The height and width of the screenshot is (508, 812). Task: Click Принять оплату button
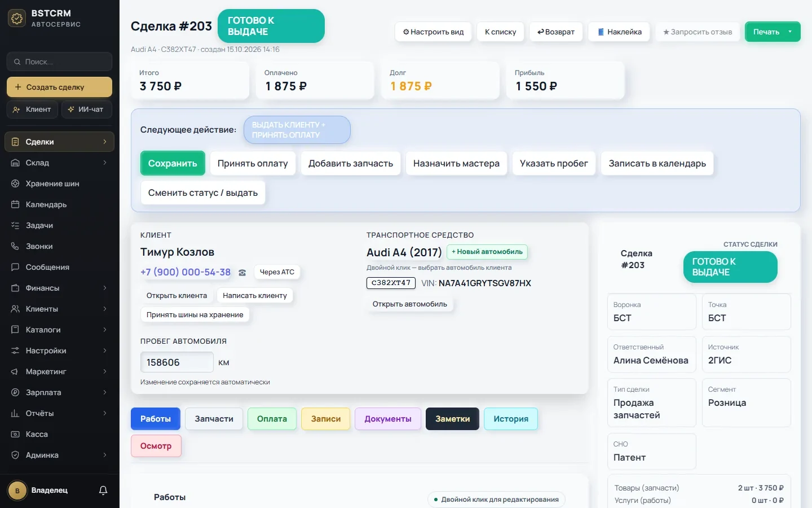[253, 163]
